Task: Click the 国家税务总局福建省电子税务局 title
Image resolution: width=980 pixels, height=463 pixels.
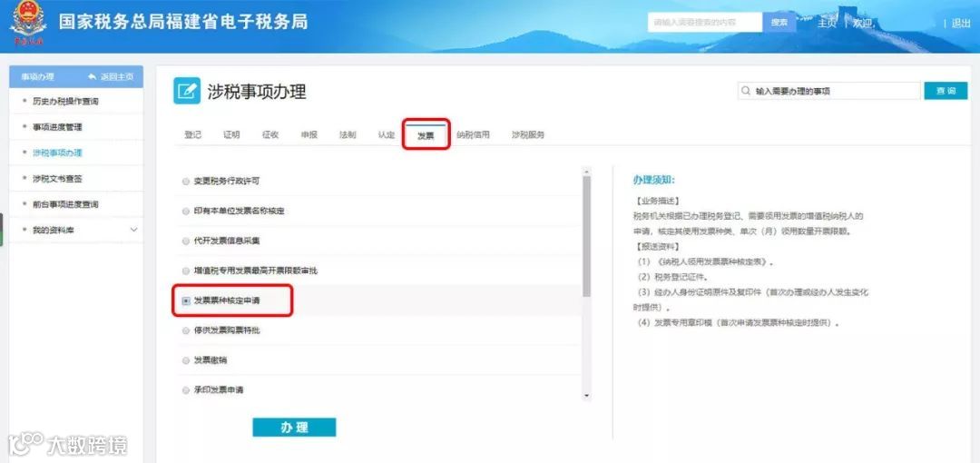Action: (x=183, y=22)
